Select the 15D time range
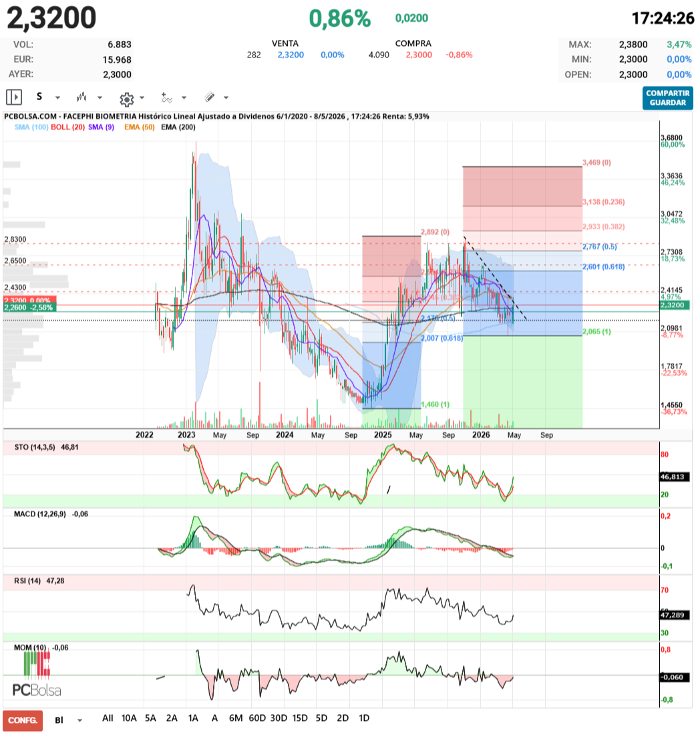Viewport: 700px width, 735px height. click(300, 718)
